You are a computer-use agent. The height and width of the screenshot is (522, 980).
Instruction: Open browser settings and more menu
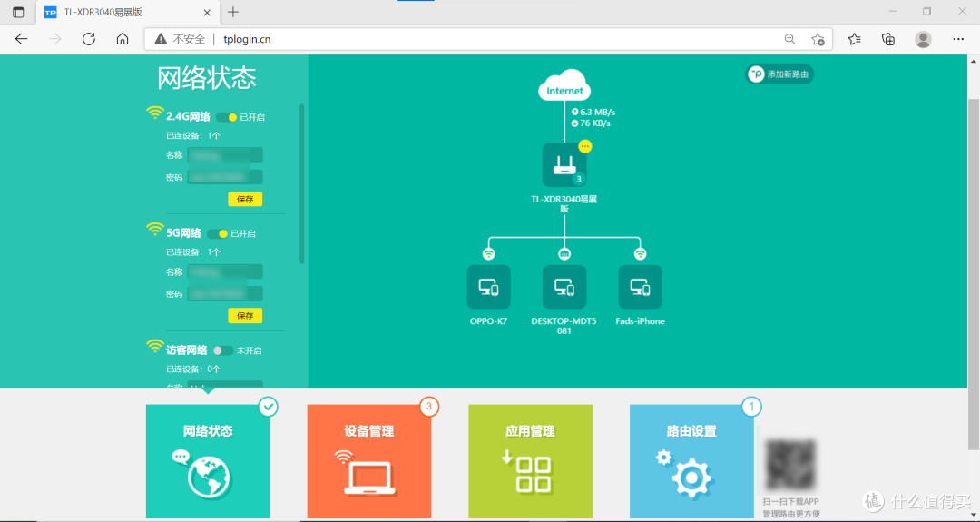[958, 39]
